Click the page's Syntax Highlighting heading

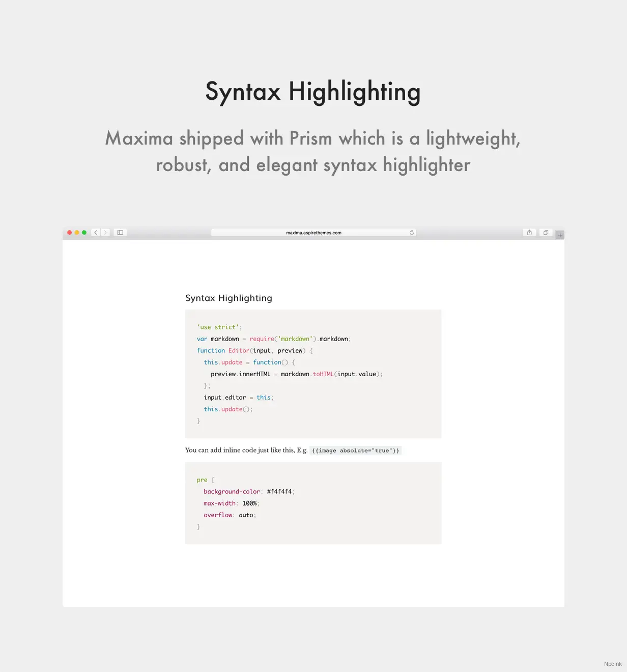pyautogui.click(x=229, y=298)
